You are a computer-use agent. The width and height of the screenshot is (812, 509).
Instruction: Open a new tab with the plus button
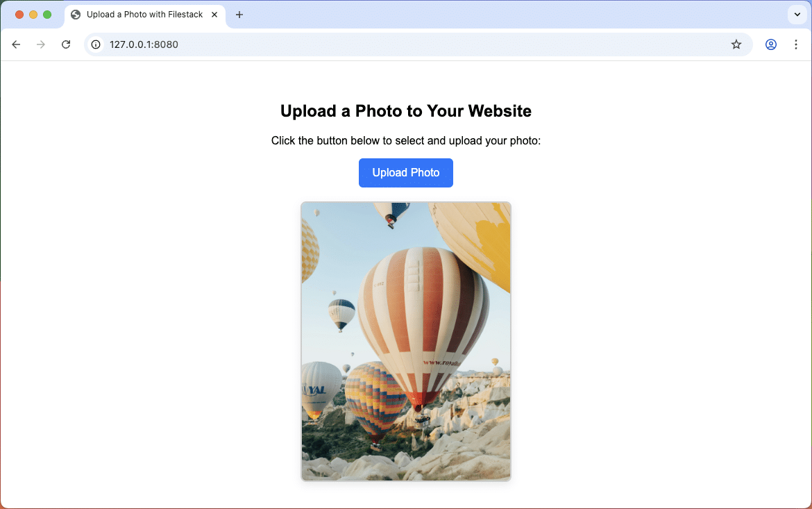coord(239,15)
